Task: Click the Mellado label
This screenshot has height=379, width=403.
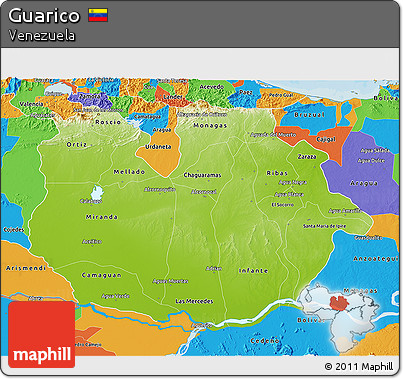Action: 129,172
